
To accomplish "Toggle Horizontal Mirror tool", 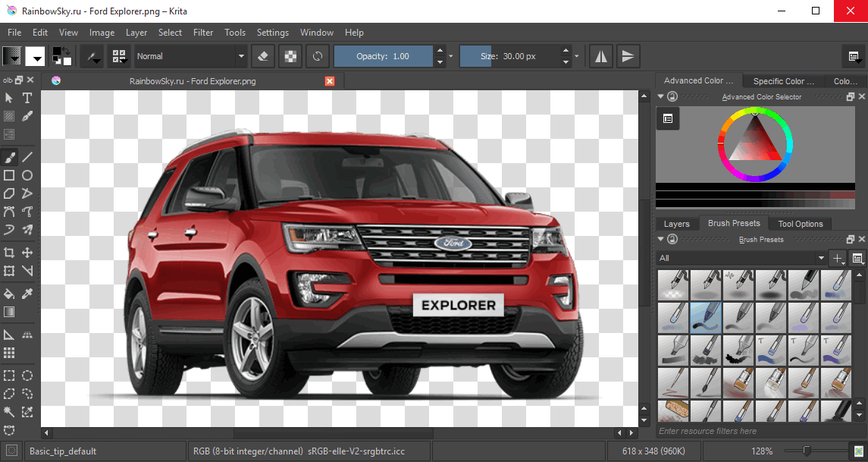I will point(600,56).
